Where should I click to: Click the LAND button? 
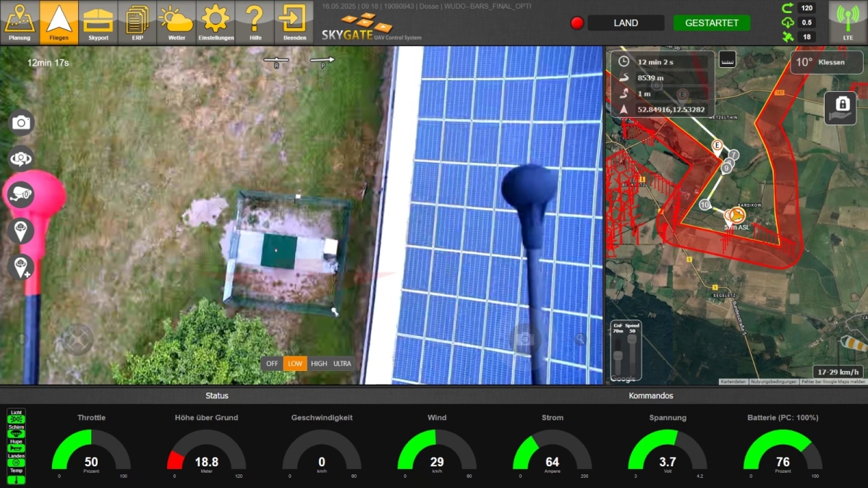point(626,23)
